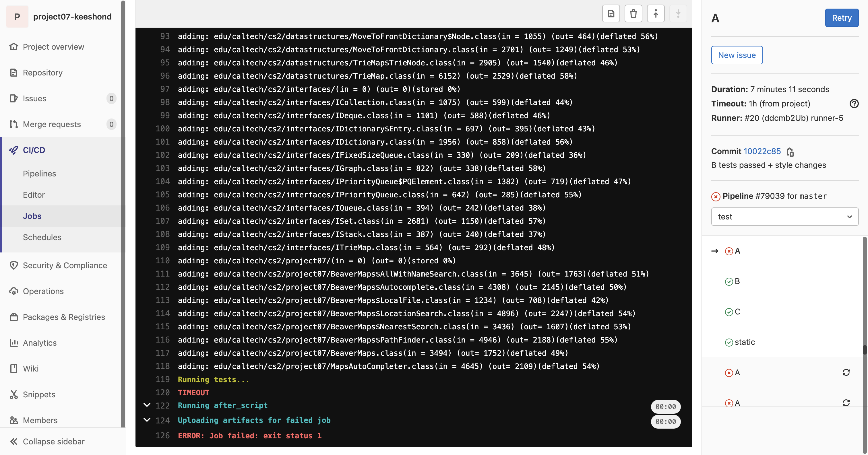Click the scroll to top icon
The image size is (868, 455).
point(655,14)
